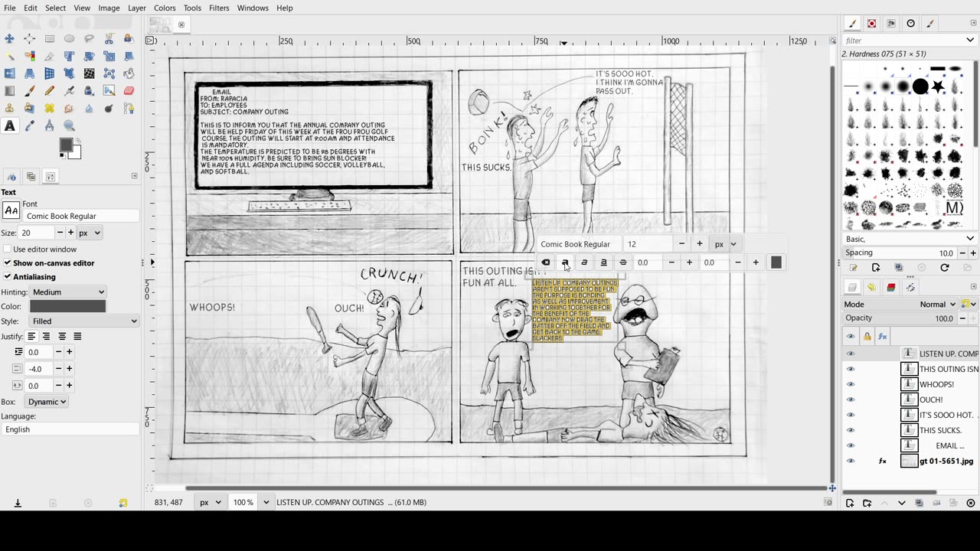Save tool preset icon at bottom-left
The width and height of the screenshot is (980, 551).
click(18, 503)
